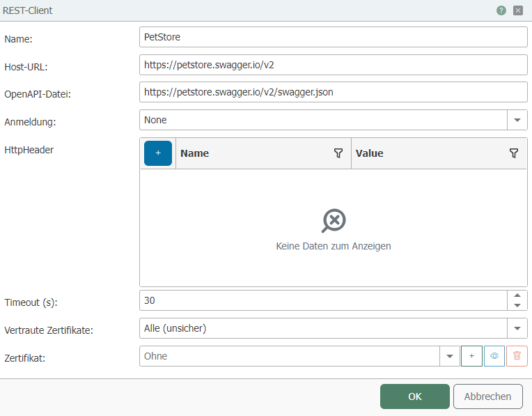
Task: Click into the OpenAPI-Datei field
Action: pos(333,92)
